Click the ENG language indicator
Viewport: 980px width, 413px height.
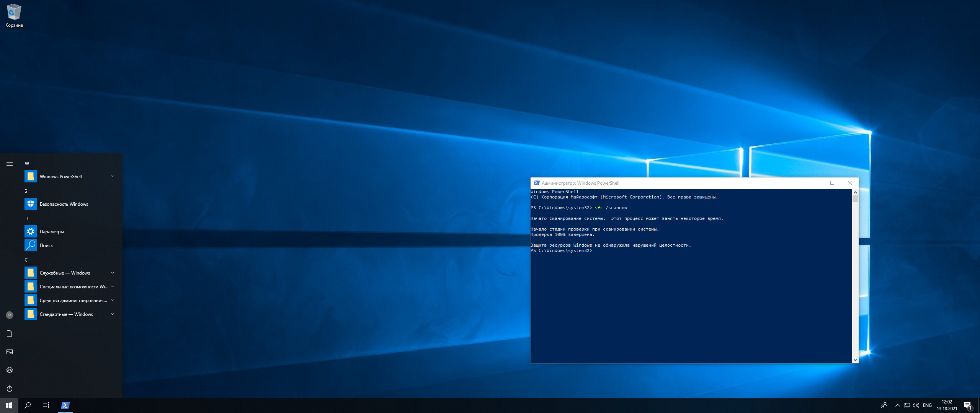(927, 405)
